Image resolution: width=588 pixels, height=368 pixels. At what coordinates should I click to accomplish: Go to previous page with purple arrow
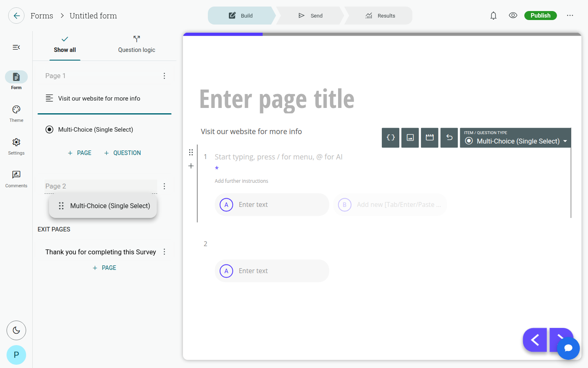(x=535, y=340)
